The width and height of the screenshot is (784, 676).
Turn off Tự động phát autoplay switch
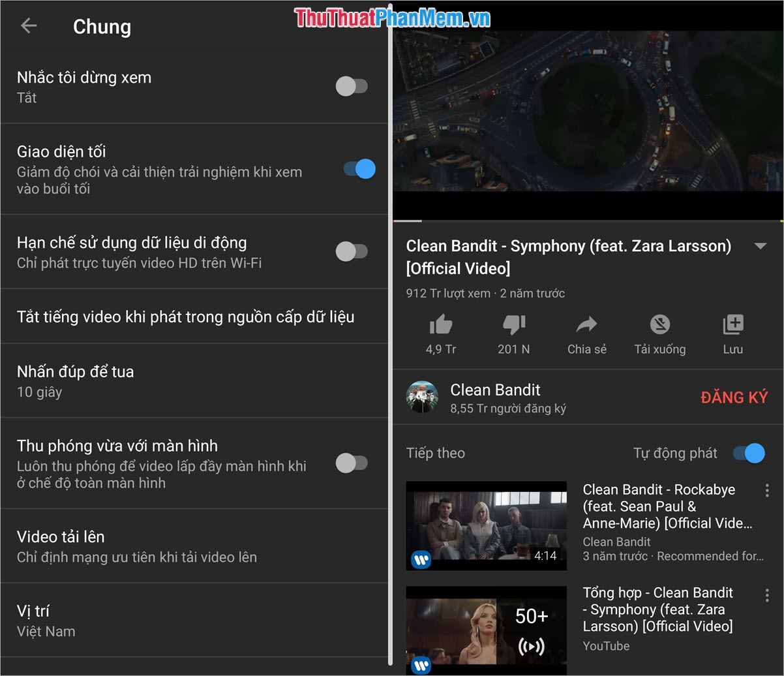coord(749,452)
